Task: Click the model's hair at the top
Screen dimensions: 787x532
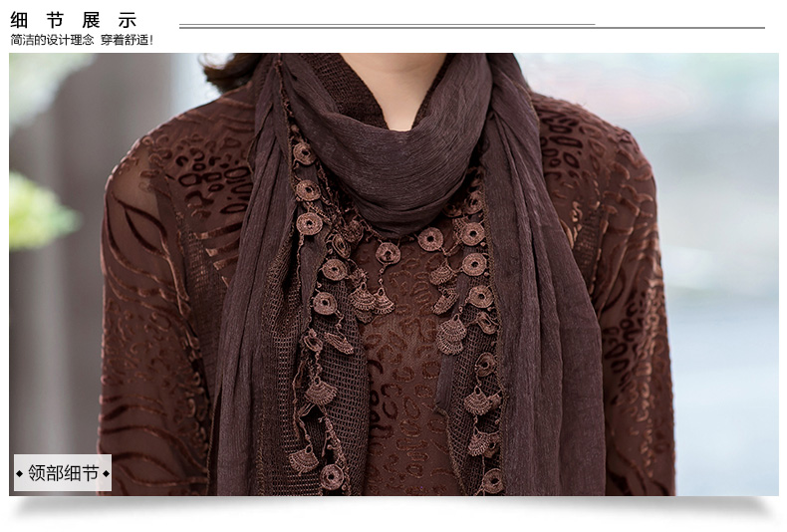Action: [x=231, y=72]
